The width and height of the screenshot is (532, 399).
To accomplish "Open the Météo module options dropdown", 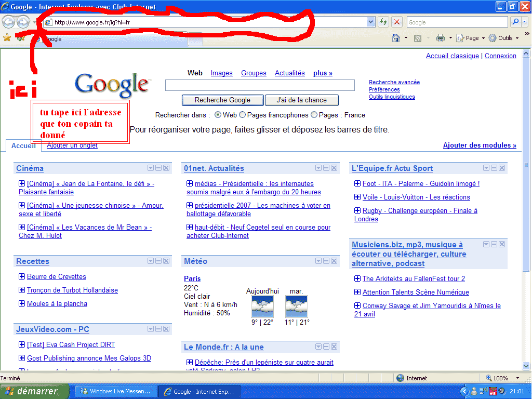I will [x=318, y=261].
